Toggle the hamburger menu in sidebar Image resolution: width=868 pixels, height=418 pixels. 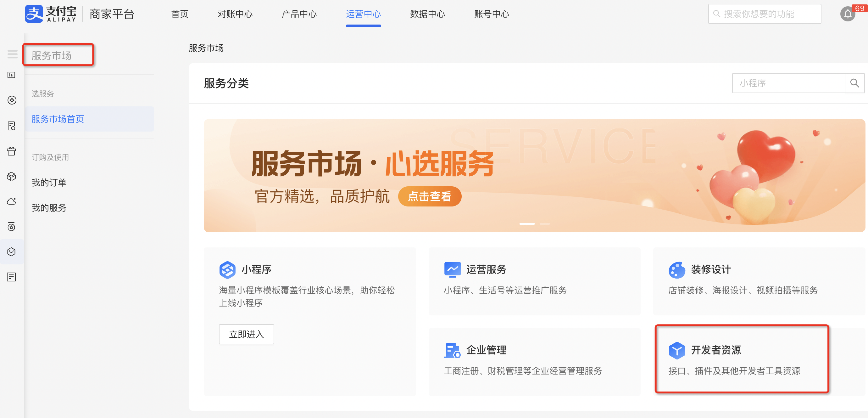[12, 54]
